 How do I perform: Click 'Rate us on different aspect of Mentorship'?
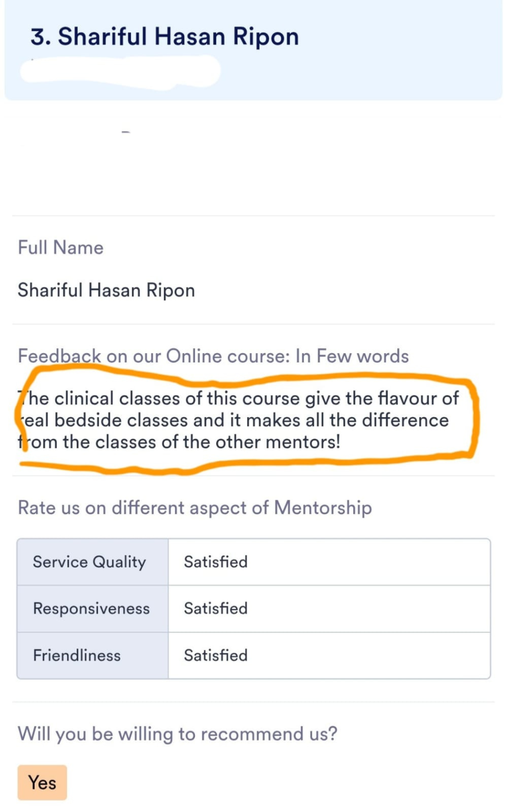tap(195, 507)
